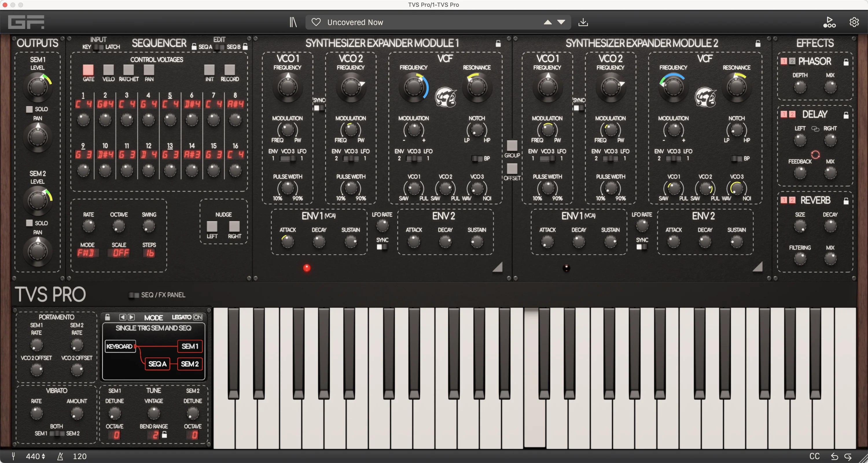This screenshot has width=868, height=463.
Task: Click the Module 1 VCF gorilla mascot icon
Action: pos(446,98)
